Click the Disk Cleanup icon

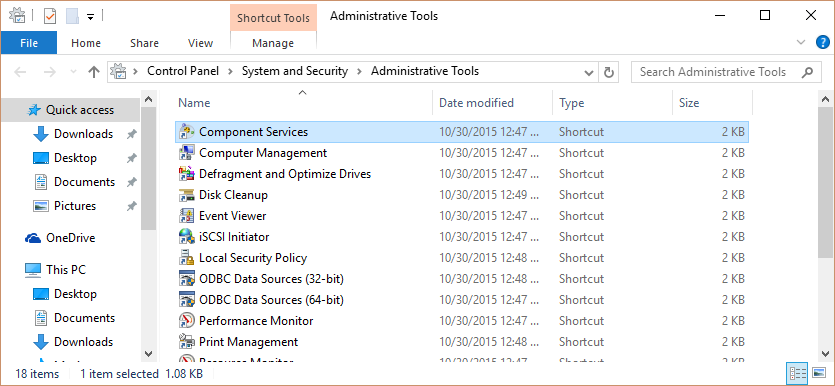[186, 195]
